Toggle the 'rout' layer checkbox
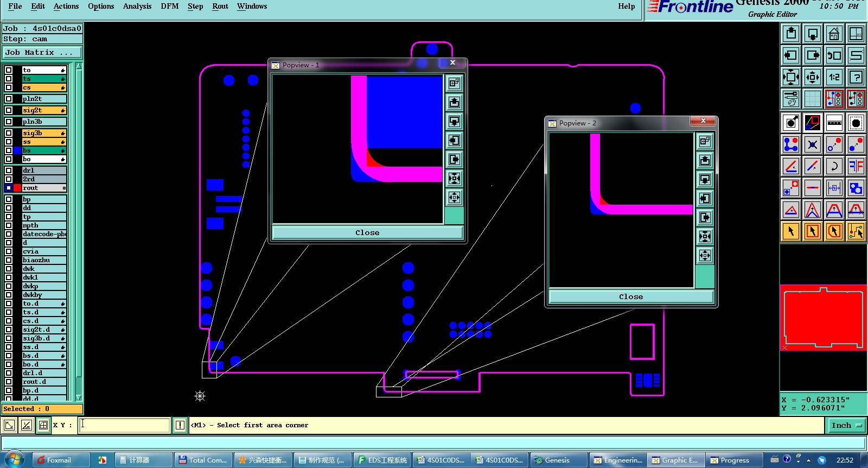The height and width of the screenshot is (468, 868). (x=9, y=188)
